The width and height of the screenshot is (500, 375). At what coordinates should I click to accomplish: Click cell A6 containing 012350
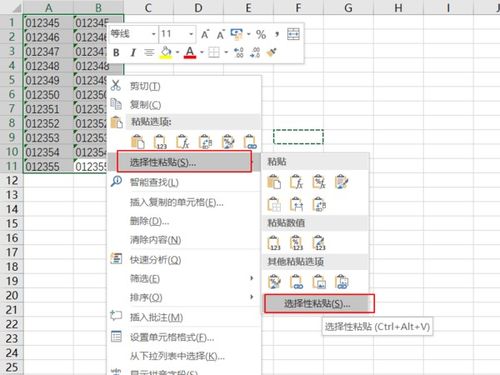point(48,94)
